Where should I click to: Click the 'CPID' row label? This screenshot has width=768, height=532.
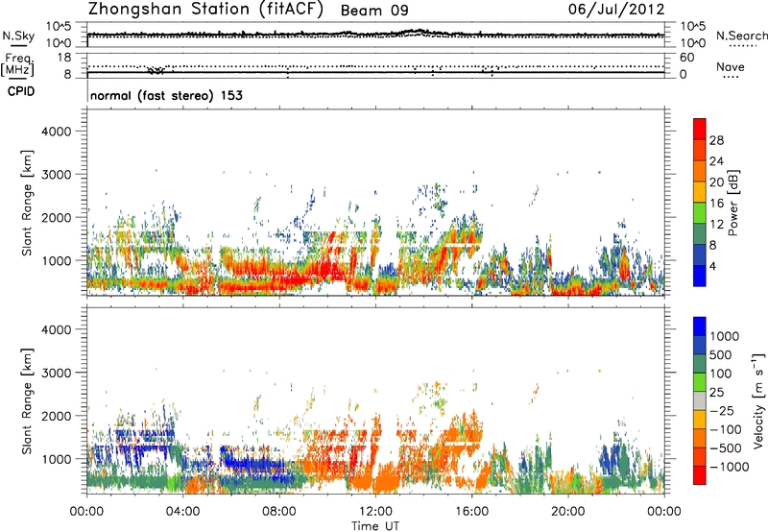21,91
